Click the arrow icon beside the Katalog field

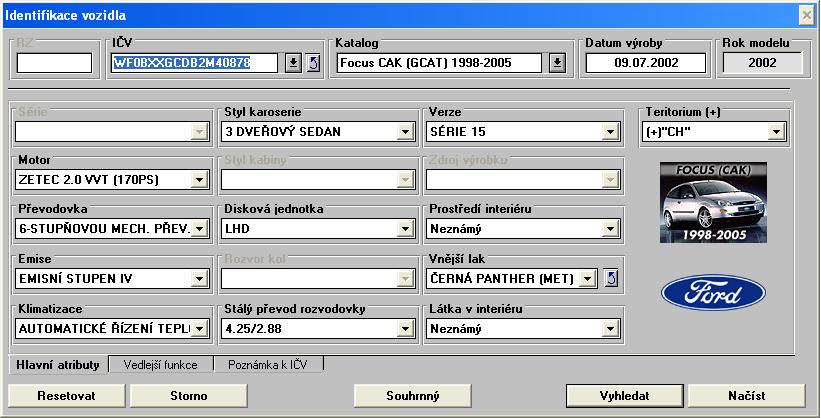[557, 63]
